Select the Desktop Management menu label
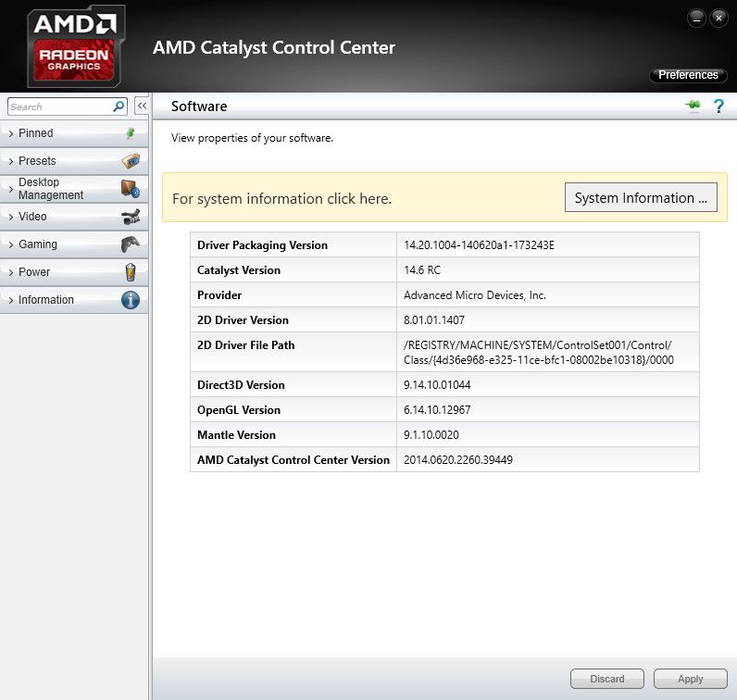Viewport: 737px width, 700px height. 51,189
